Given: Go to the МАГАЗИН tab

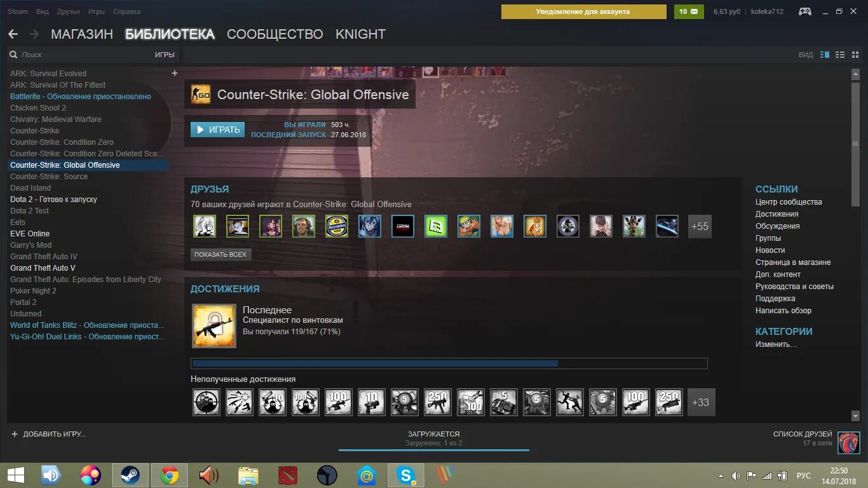Looking at the screenshot, I should click(82, 34).
